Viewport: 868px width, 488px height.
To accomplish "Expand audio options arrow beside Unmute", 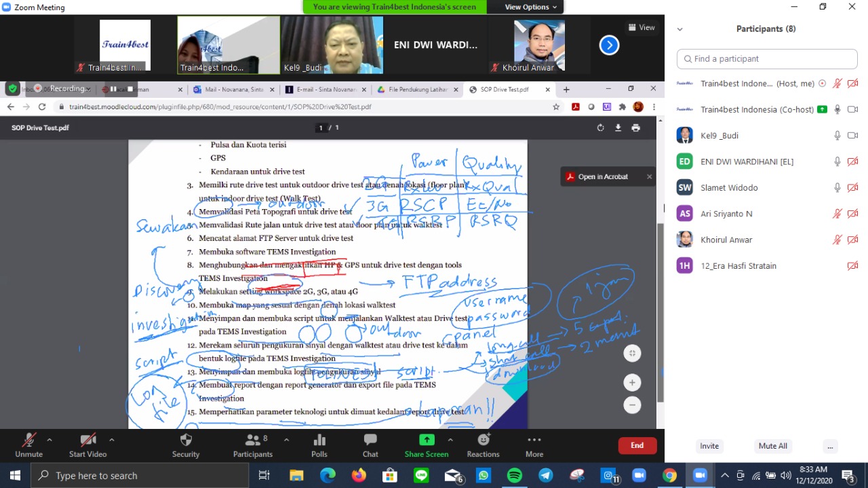I will (50, 440).
